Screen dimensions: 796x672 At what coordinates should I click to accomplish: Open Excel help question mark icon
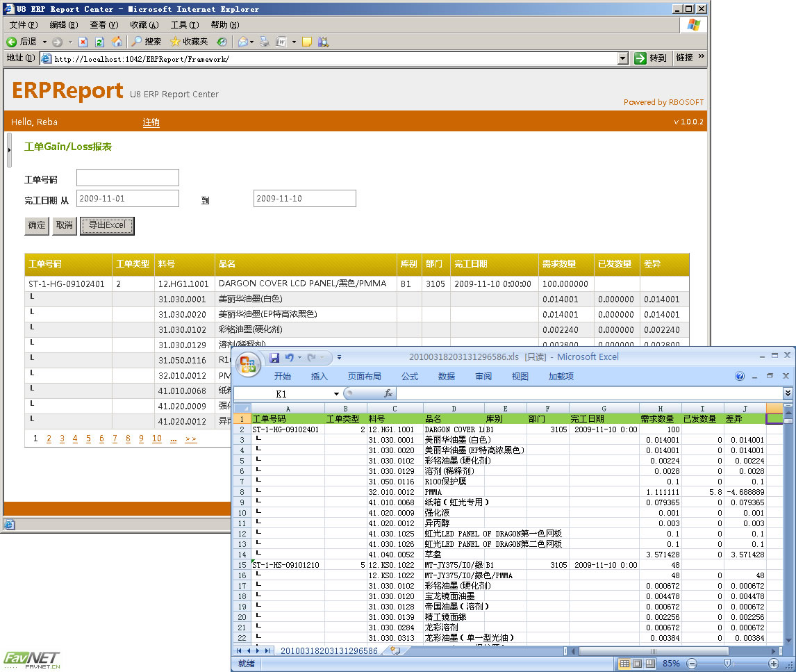740,377
